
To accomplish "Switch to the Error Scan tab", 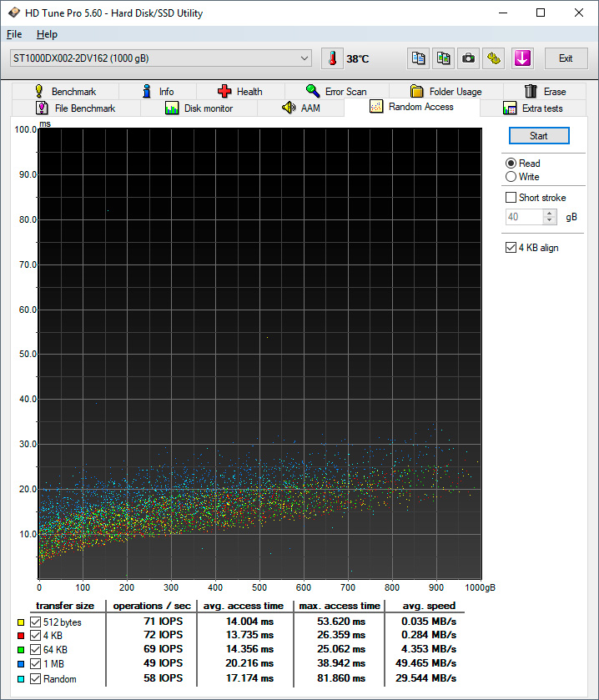I will click(x=335, y=92).
